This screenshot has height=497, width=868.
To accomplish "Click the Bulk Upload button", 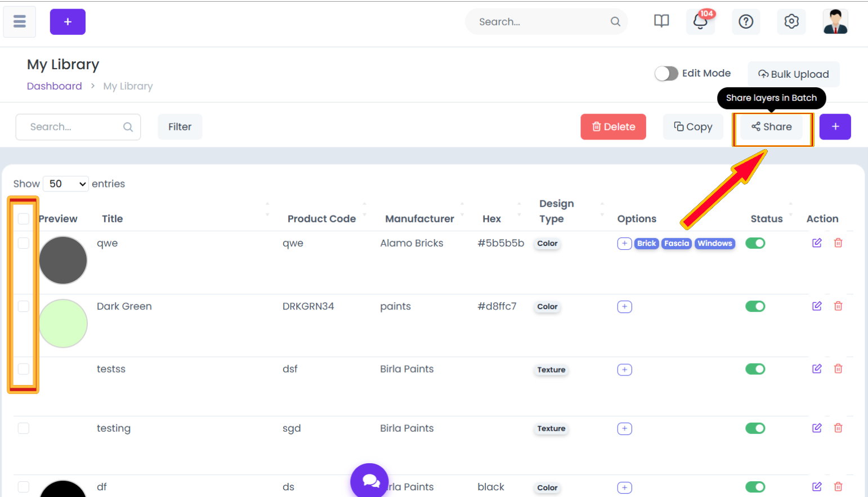I will pos(793,74).
